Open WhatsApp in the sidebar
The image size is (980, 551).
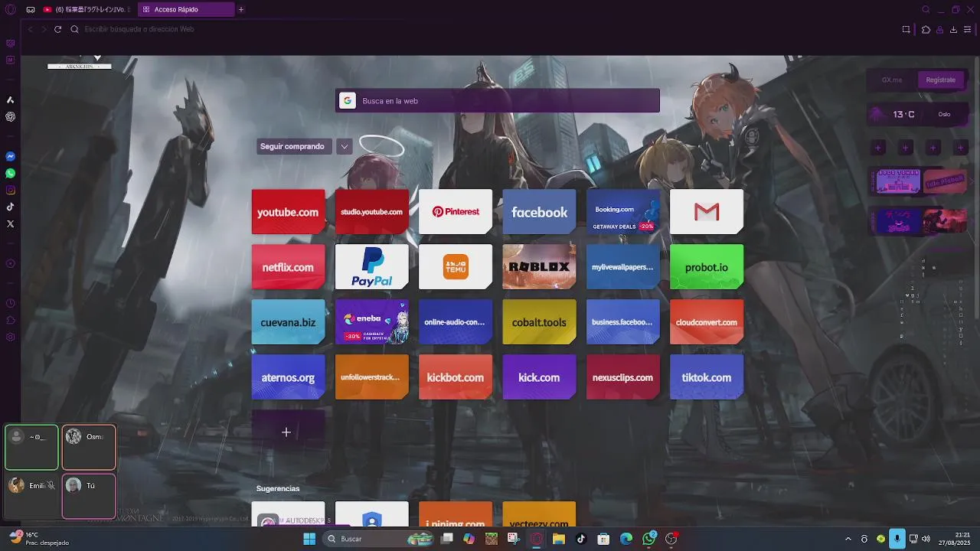10,174
